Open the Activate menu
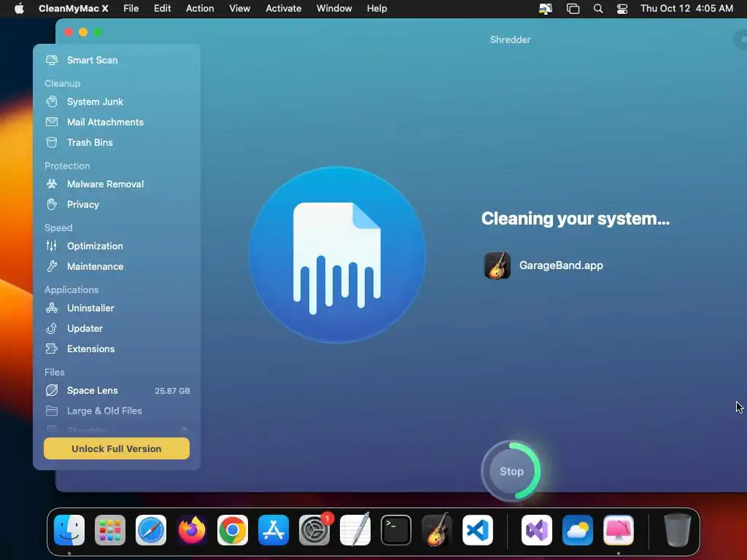This screenshot has width=747, height=560. (x=284, y=9)
